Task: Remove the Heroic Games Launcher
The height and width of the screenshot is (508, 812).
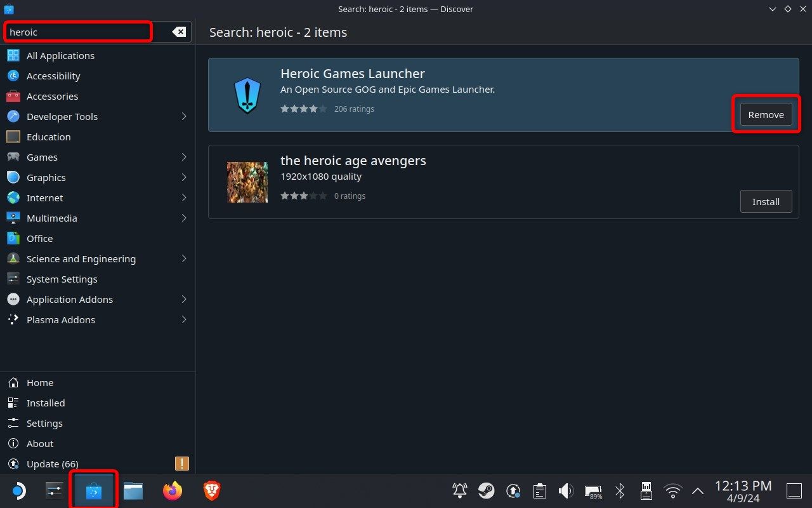Action: [766, 114]
